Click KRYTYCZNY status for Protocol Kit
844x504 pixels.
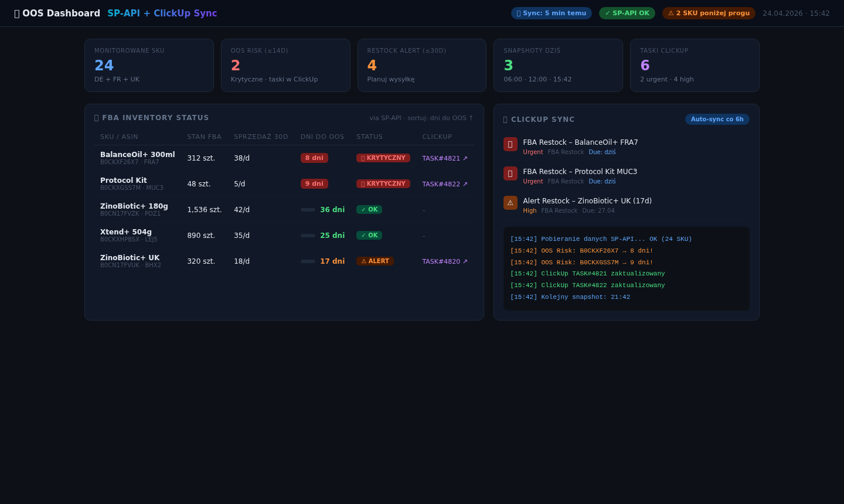point(383,184)
